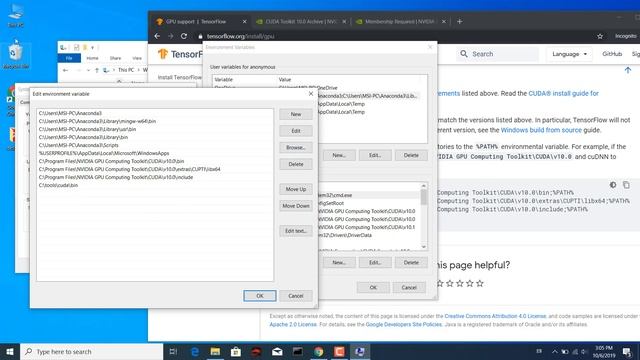Image resolution: width=640 pixels, height=360 pixels.
Task: Open the CUDA install guide link
Action: tap(563, 93)
